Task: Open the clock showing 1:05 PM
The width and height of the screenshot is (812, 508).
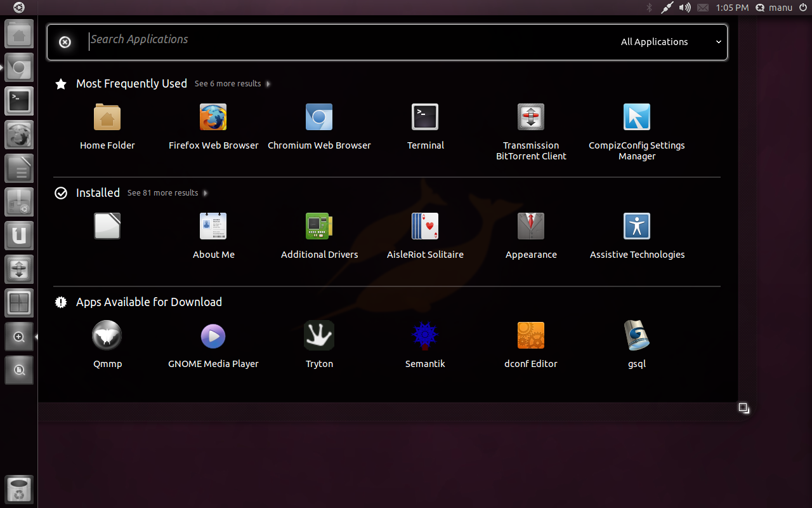Action: (x=732, y=8)
